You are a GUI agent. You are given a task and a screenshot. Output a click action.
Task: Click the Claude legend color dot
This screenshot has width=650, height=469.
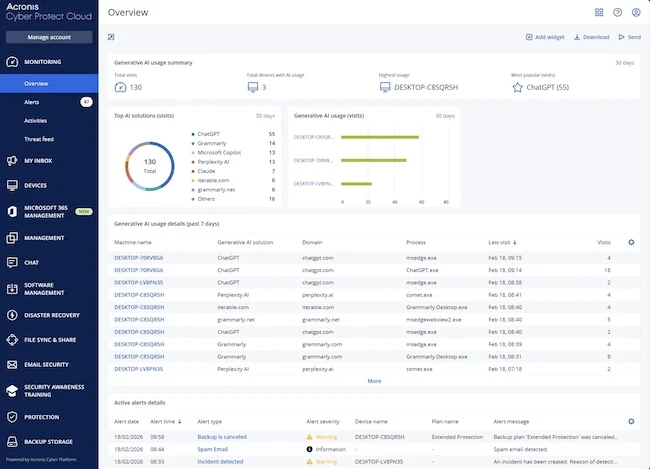coord(193,171)
